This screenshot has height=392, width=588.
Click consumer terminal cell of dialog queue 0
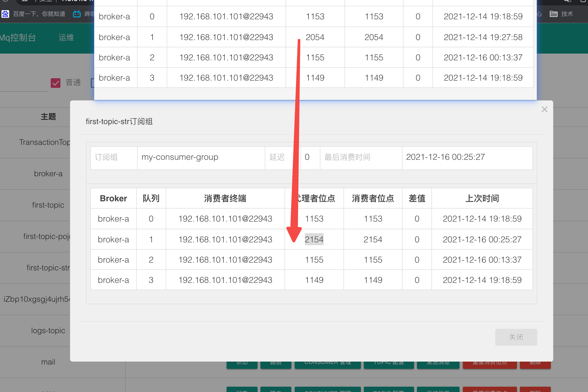pyautogui.click(x=225, y=219)
